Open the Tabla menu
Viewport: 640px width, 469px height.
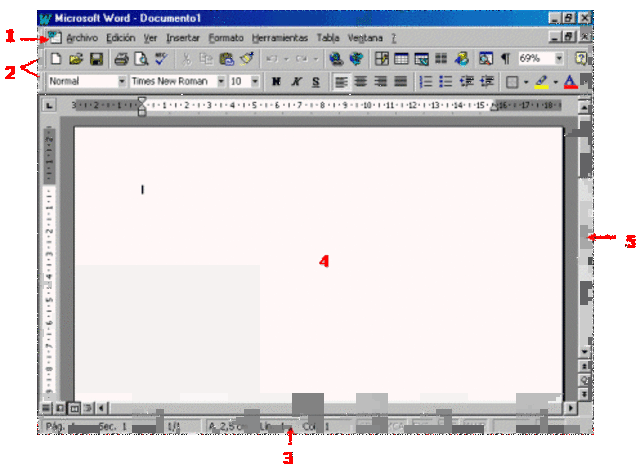[328, 38]
